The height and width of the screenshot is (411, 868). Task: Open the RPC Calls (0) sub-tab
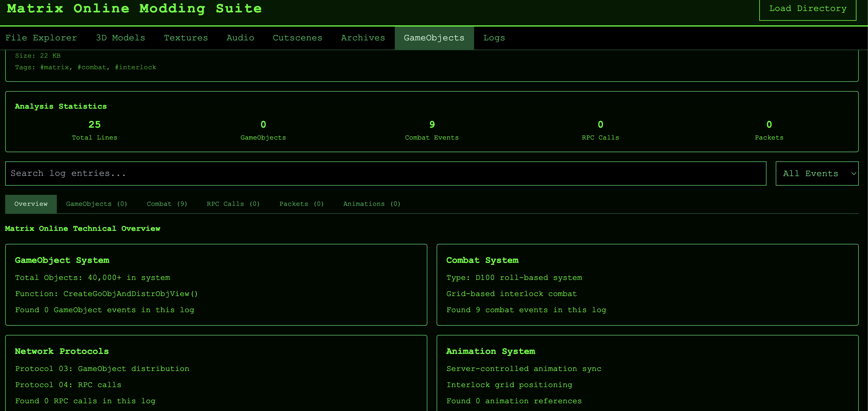click(233, 204)
